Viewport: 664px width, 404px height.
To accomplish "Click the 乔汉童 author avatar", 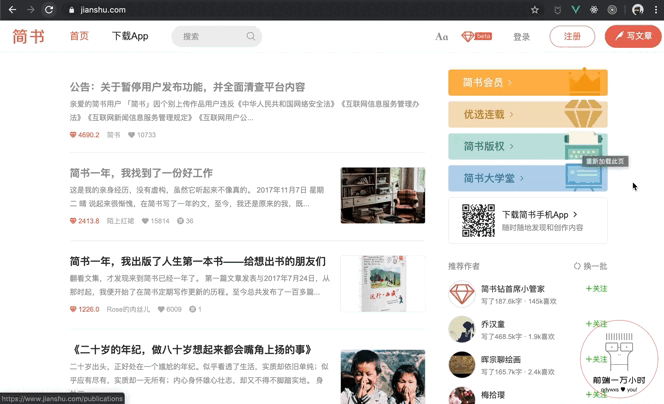I will [x=462, y=329].
